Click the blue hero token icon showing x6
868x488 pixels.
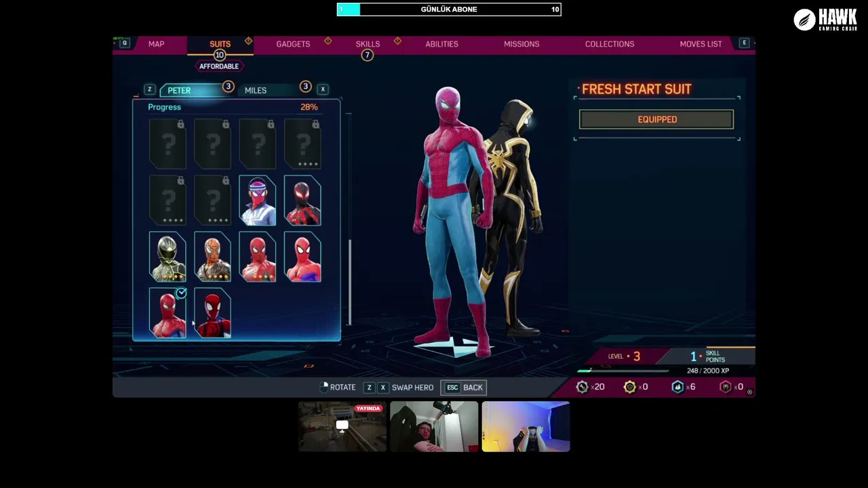click(x=677, y=387)
